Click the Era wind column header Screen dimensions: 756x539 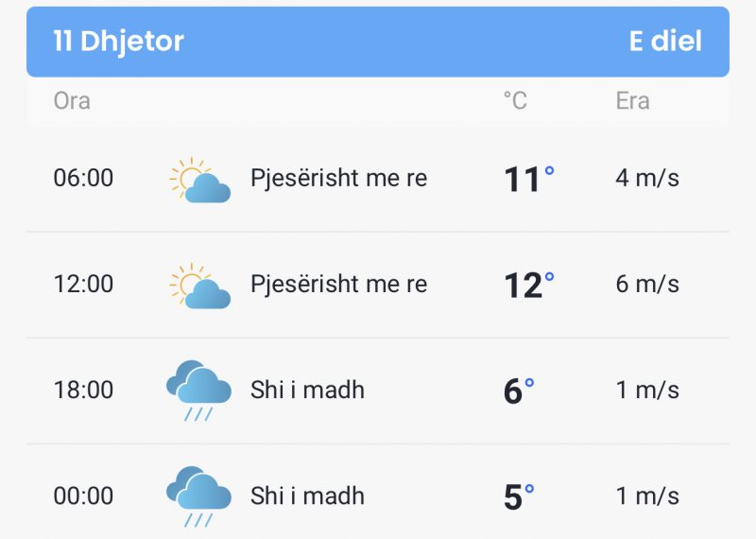click(x=632, y=100)
